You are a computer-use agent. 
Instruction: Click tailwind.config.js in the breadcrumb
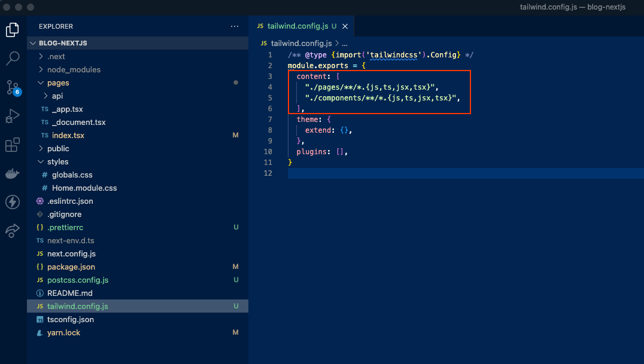click(x=301, y=44)
